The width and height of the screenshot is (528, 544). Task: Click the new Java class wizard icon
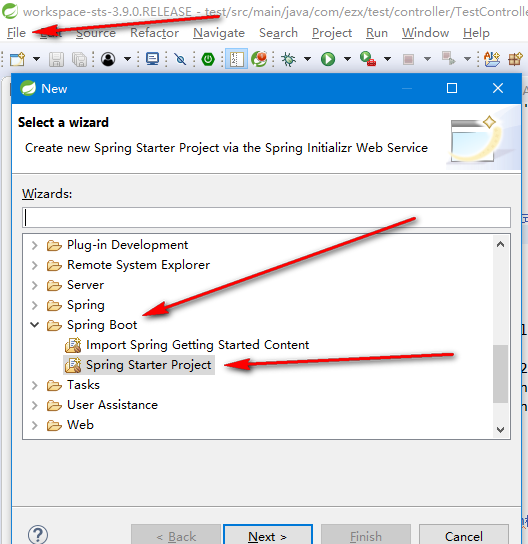[x=492, y=59]
